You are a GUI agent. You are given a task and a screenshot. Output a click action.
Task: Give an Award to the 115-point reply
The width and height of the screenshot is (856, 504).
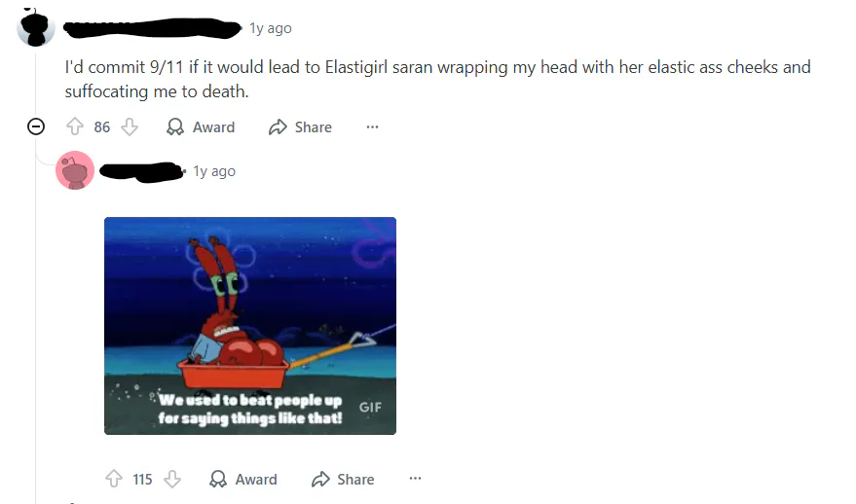pyautogui.click(x=242, y=479)
